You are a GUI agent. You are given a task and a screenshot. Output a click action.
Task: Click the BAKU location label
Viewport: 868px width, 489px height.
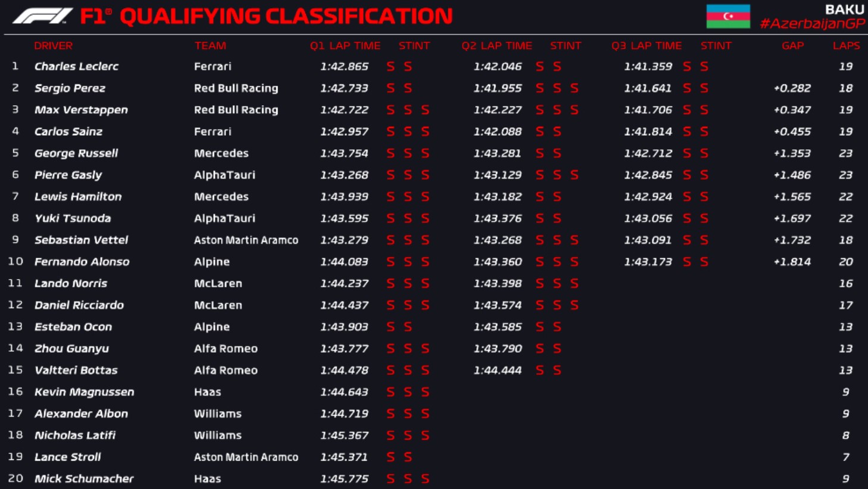[x=844, y=10]
